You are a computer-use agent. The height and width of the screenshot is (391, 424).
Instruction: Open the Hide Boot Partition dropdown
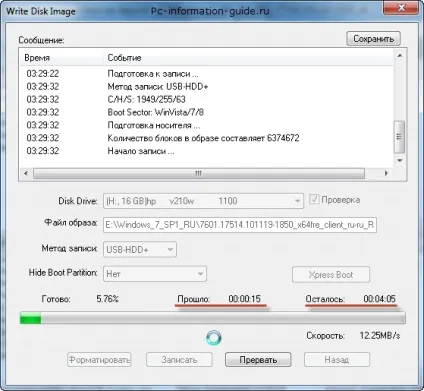(x=155, y=274)
